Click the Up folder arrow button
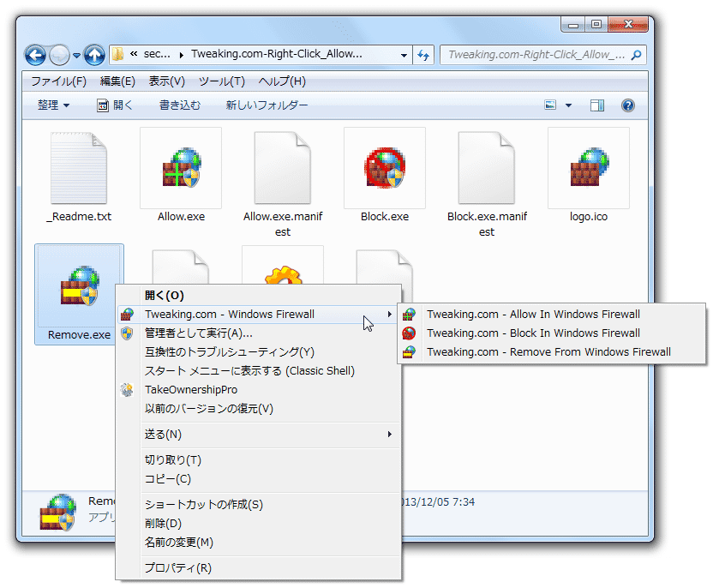This screenshot has height=588, width=713. click(94, 56)
